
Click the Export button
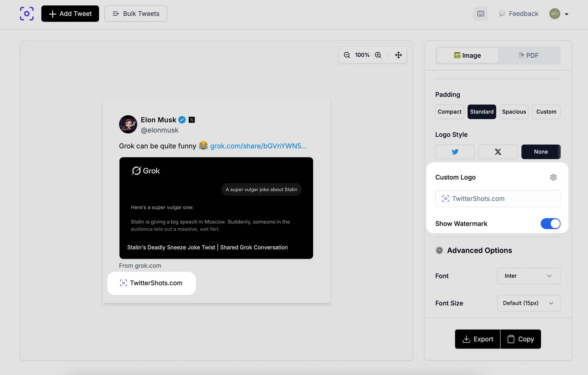point(477,339)
